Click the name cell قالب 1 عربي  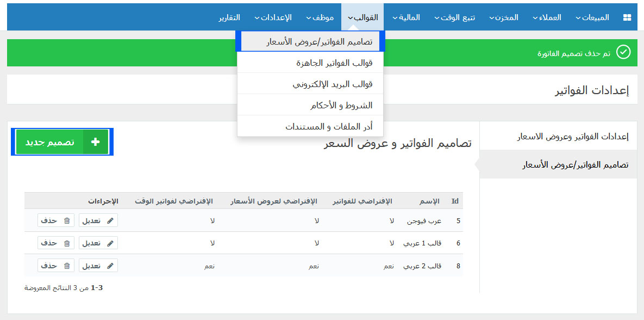click(423, 243)
